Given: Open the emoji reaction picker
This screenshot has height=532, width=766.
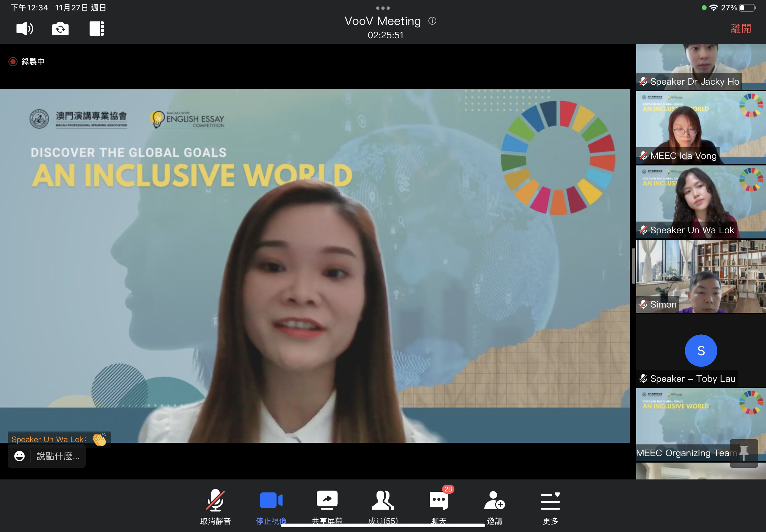Looking at the screenshot, I should click(x=19, y=456).
